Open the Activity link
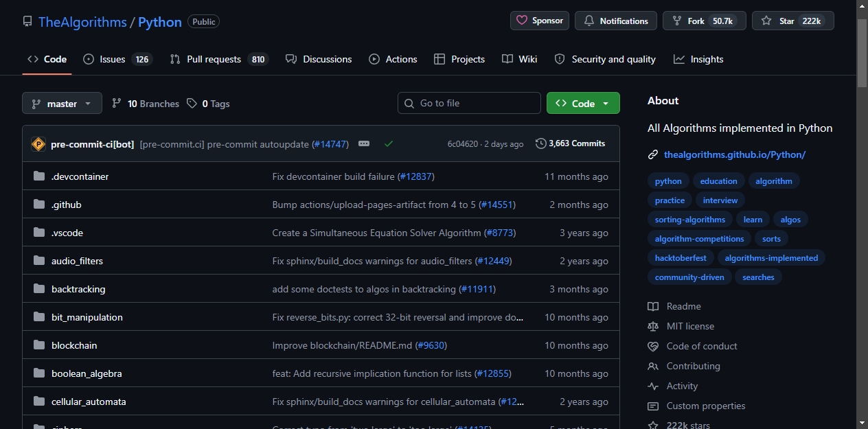The height and width of the screenshot is (429, 868). (x=673, y=386)
